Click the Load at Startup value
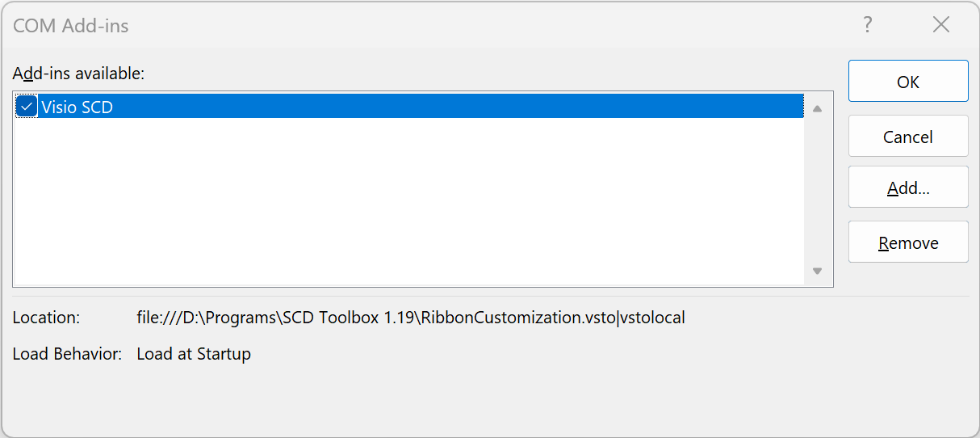Screen dimensions: 980x438 point(194,354)
